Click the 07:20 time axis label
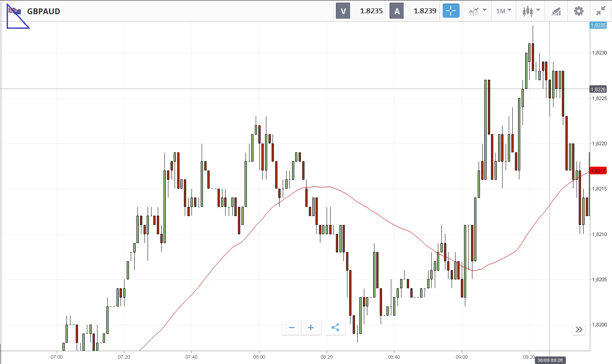 pyautogui.click(x=124, y=356)
